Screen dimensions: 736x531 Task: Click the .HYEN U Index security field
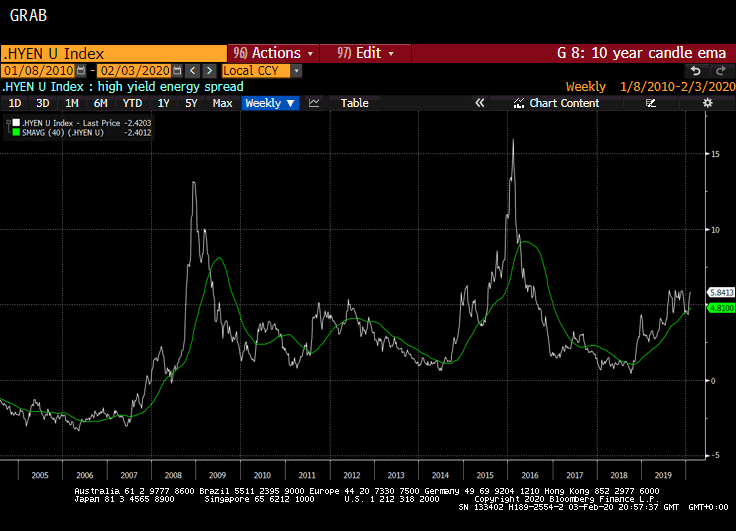pos(114,54)
